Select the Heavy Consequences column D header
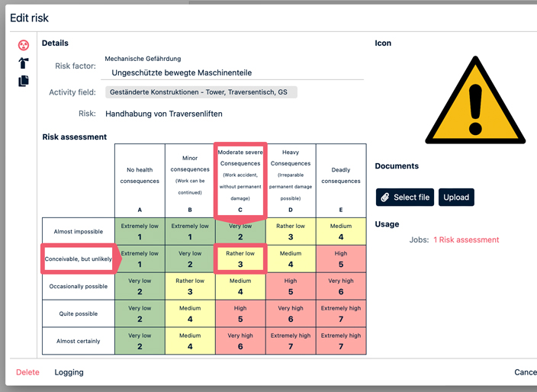The height and width of the screenshot is (392, 537). tap(291, 181)
